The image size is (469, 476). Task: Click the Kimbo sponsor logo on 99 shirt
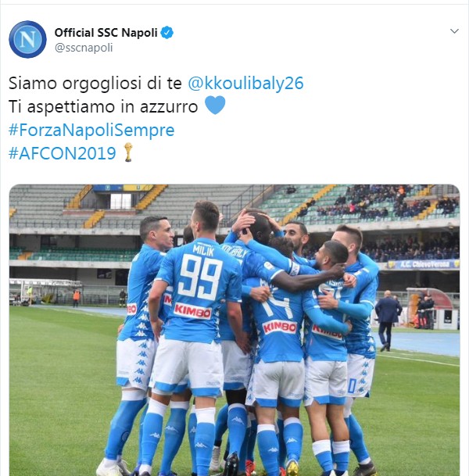(x=192, y=311)
